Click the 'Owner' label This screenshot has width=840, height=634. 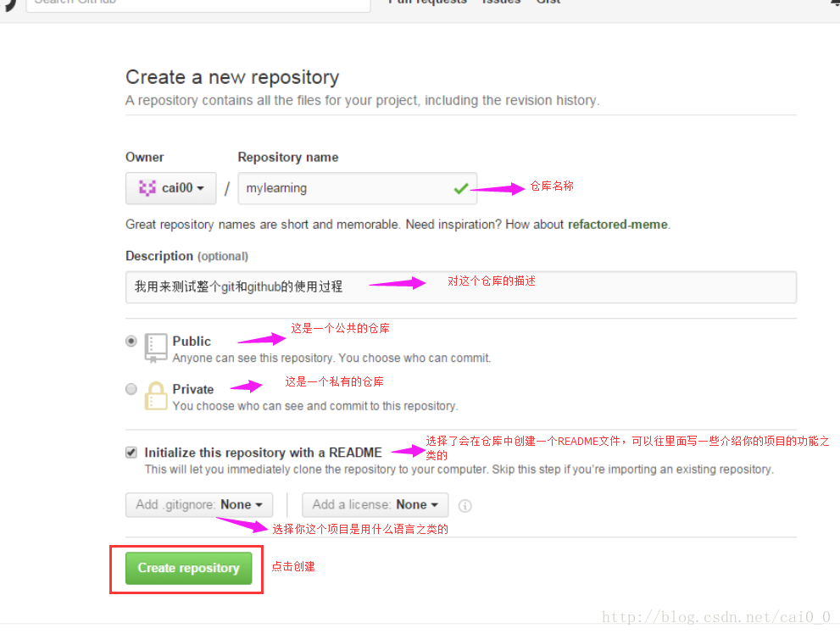(x=145, y=157)
